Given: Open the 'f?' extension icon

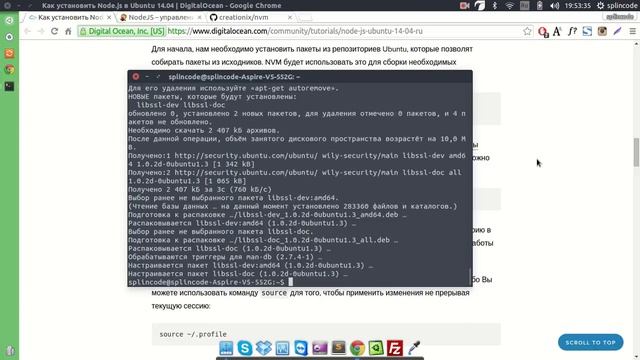Looking at the screenshot, I should [x=572, y=31].
